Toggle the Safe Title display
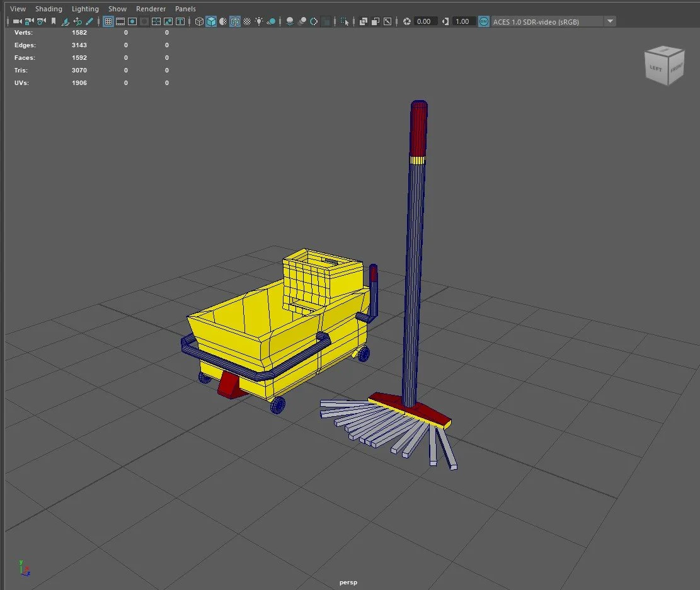 (180, 21)
